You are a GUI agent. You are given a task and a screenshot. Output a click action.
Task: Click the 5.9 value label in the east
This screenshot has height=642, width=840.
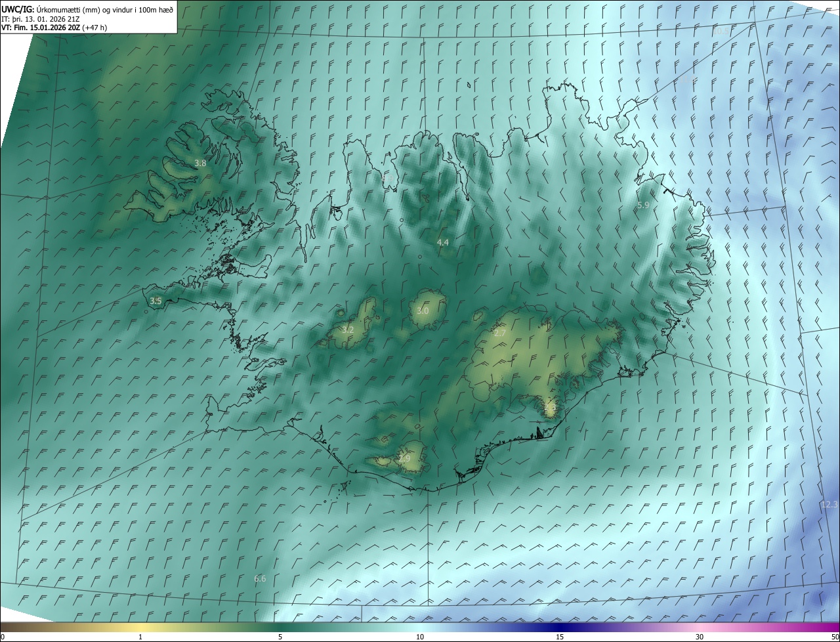(643, 205)
